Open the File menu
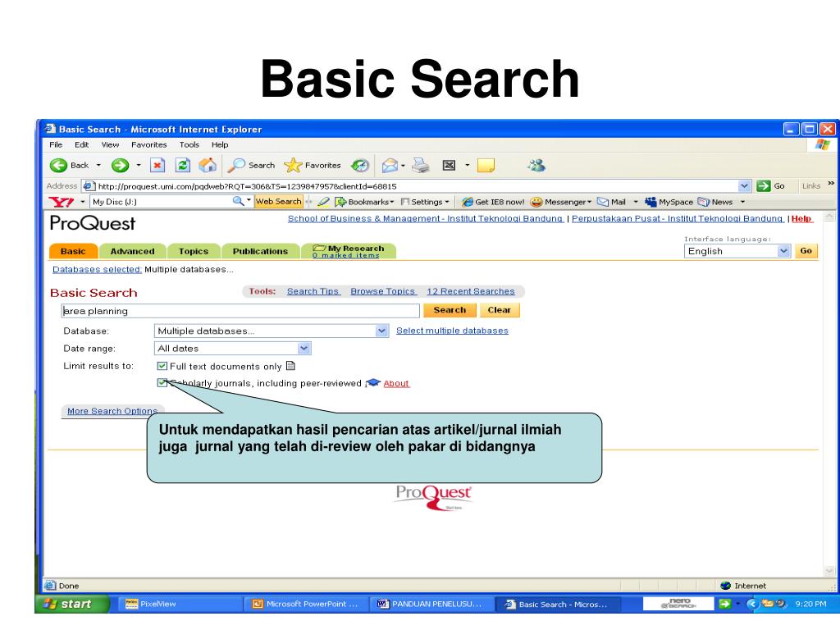Image resolution: width=840 pixels, height=630 pixels. click(x=56, y=144)
